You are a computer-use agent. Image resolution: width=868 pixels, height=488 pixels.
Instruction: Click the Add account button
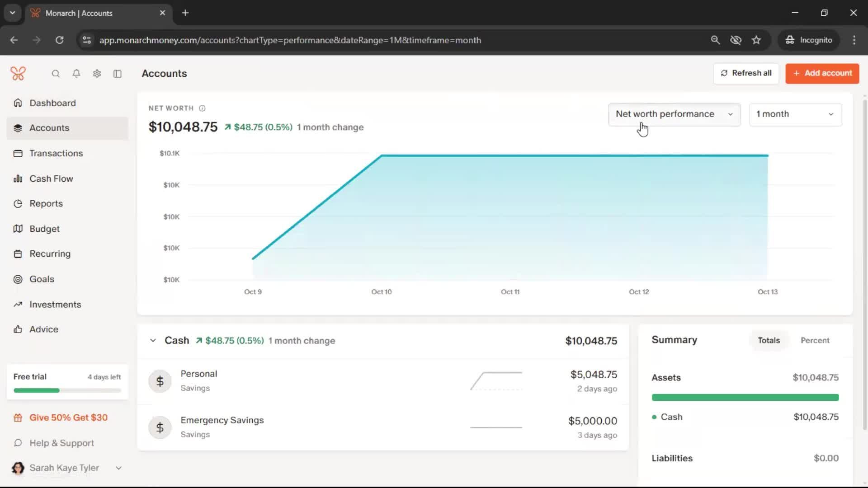coord(822,73)
